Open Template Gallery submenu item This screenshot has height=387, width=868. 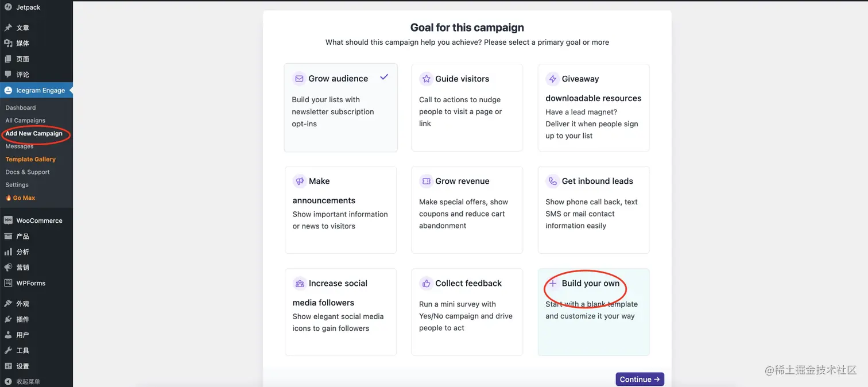pyautogui.click(x=30, y=159)
